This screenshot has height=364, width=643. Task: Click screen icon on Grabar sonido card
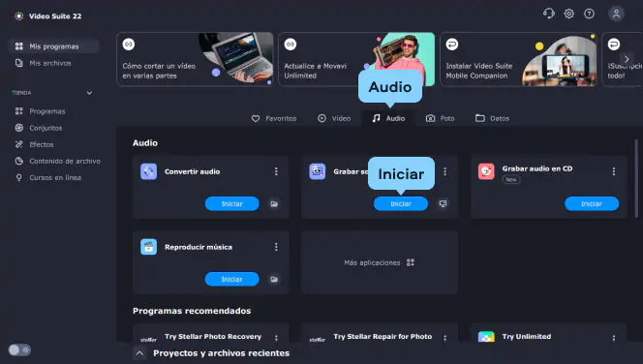[x=443, y=203]
